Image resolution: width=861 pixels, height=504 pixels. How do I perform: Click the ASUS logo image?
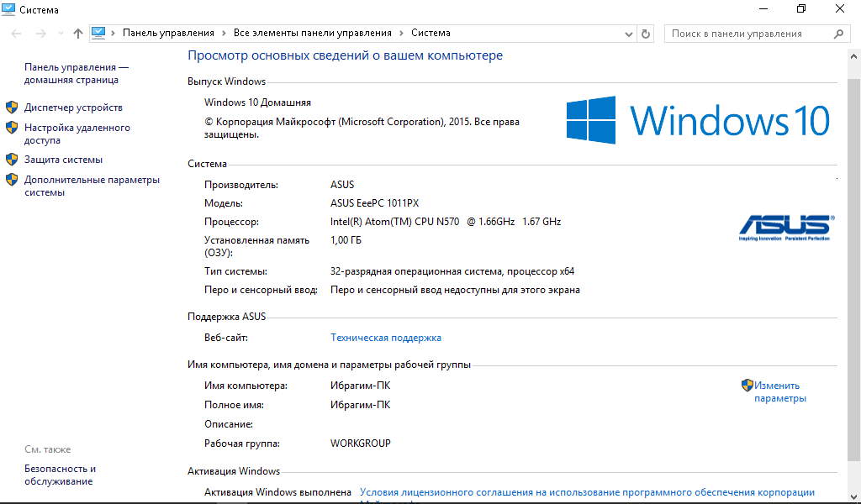pyautogui.click(x=786, y=228)
